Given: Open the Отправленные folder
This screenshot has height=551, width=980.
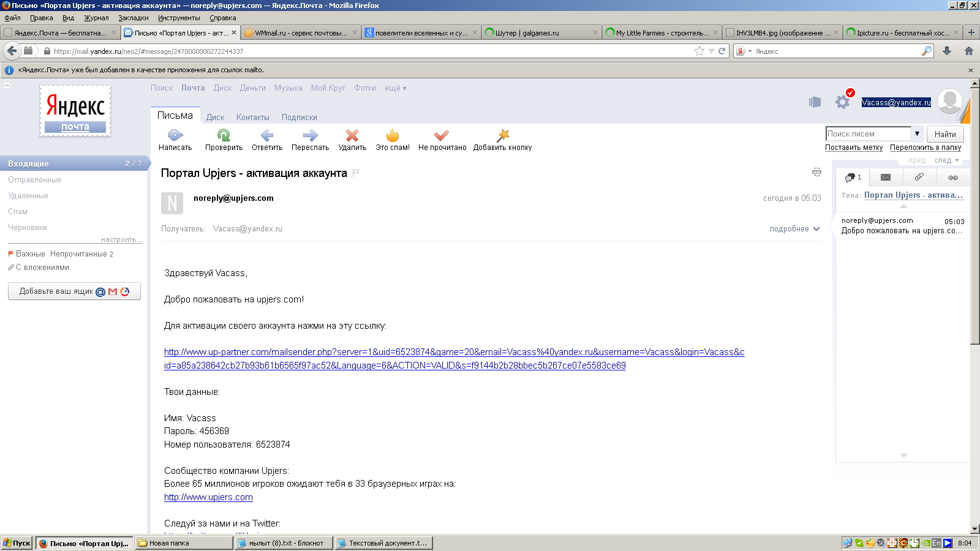Looking at the screenshot, I should [x=34, y=180].
